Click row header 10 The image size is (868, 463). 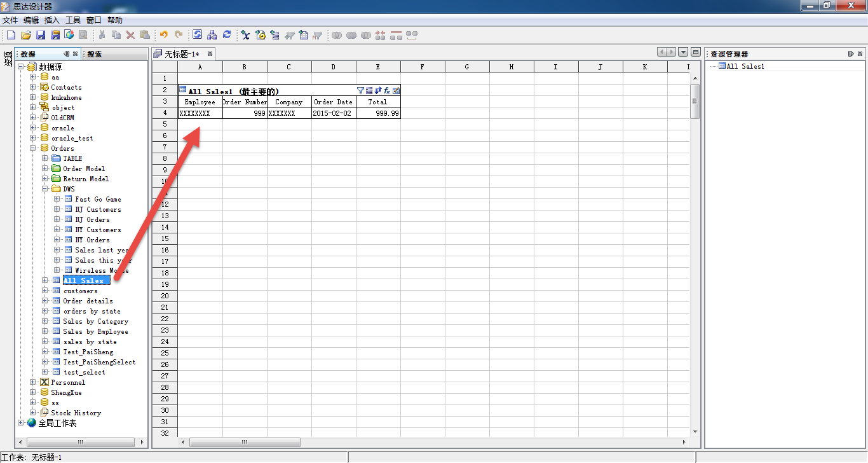coord(165,181)
